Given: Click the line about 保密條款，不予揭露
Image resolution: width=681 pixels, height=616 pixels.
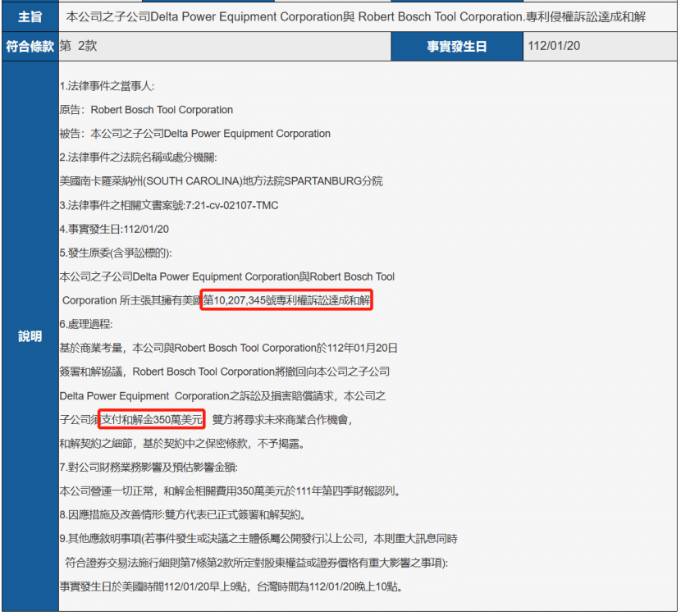Looking at the screenshot, I should (x=182, y=443).
